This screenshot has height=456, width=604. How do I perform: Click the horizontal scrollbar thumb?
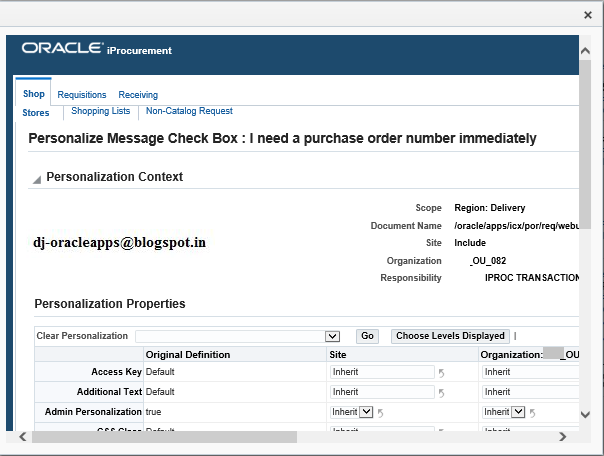click(164, 437)
